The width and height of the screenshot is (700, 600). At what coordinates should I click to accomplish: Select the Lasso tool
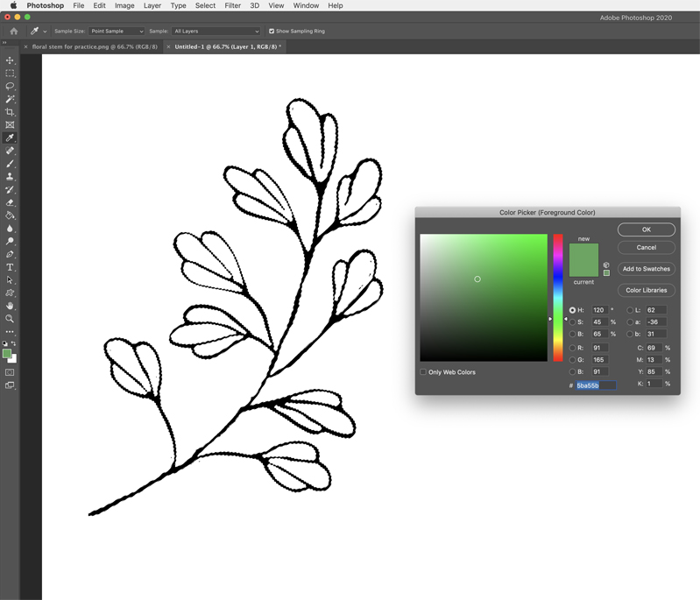tap(11, 87)
